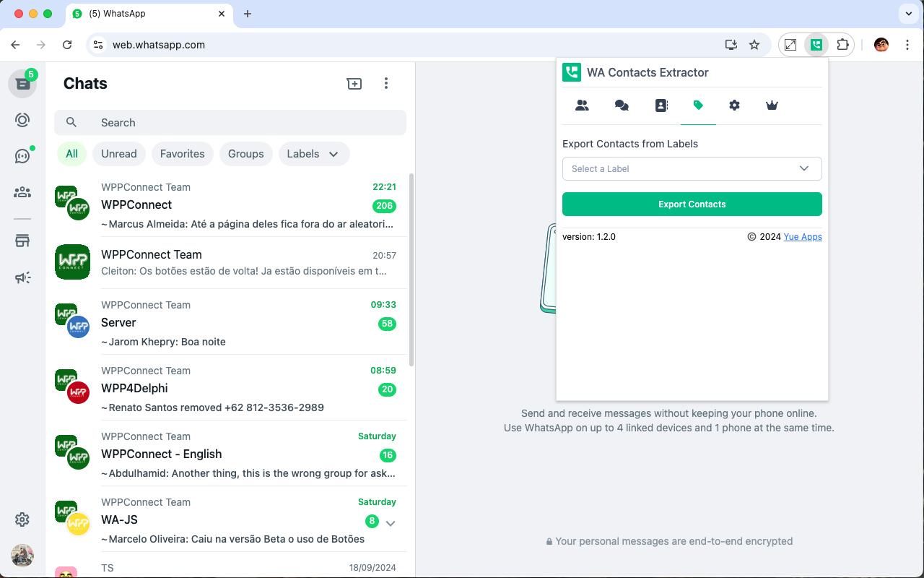This screenshot has height=578, width=924.
Task: Click the chat list scrollbar
Action: pos(411,269)
